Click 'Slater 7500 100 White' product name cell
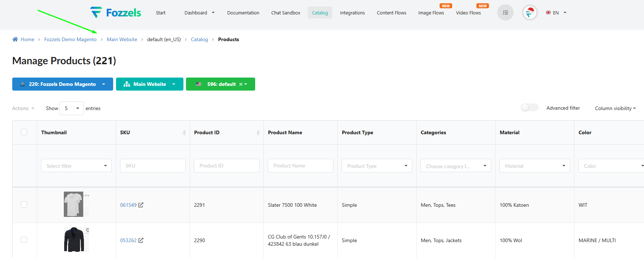 coord(292,205)
